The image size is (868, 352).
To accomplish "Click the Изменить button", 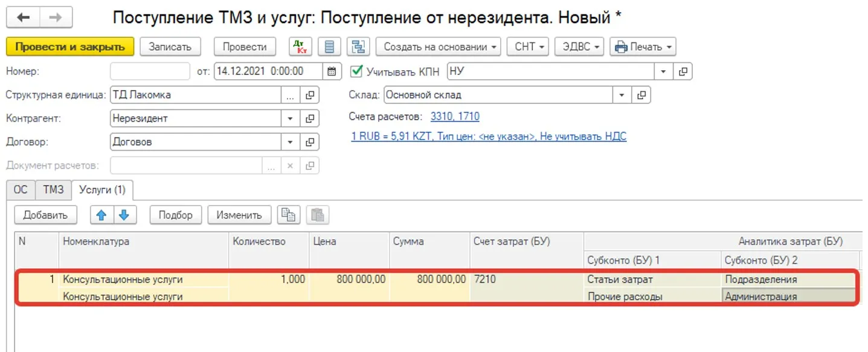I will (x=239, y=215).
